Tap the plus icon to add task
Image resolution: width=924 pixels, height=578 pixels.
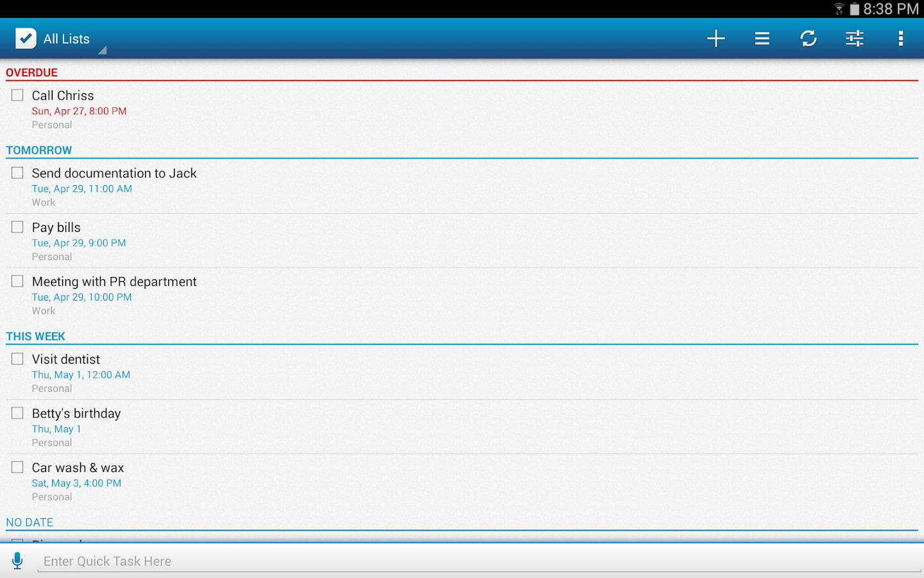coord(716,39)
